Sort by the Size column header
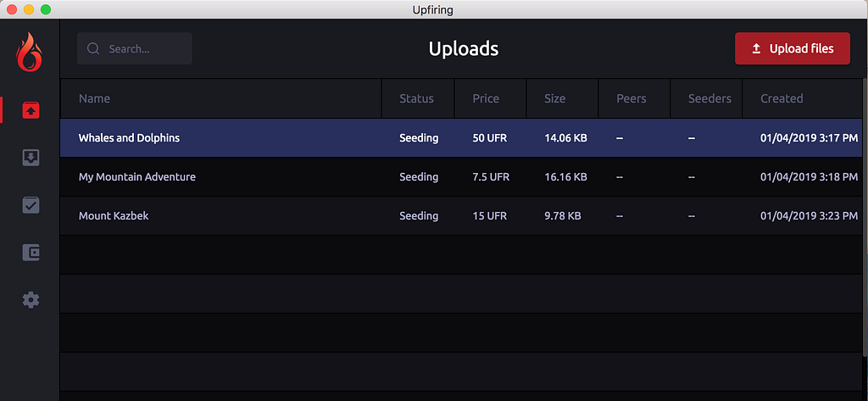 point(563,98)
